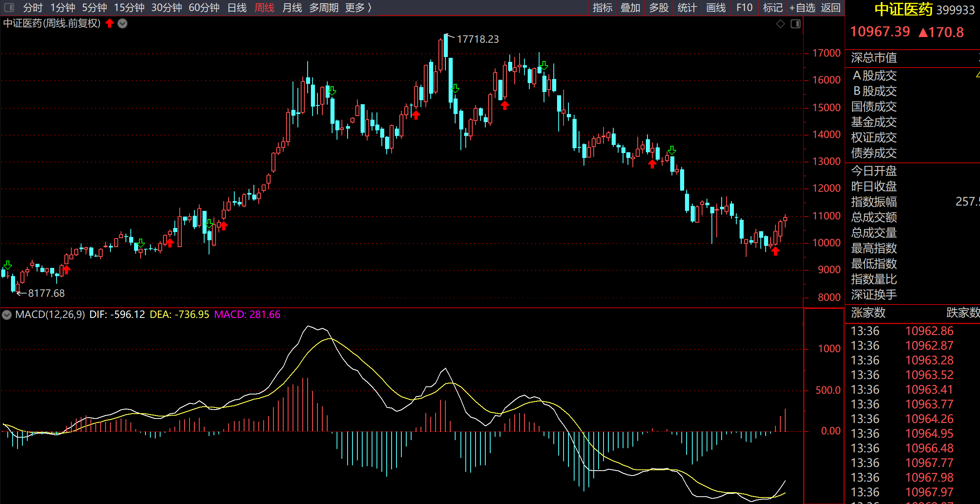Select the 15分钟 period
This screenshot has width=980, height=504.
coord(129,8)
